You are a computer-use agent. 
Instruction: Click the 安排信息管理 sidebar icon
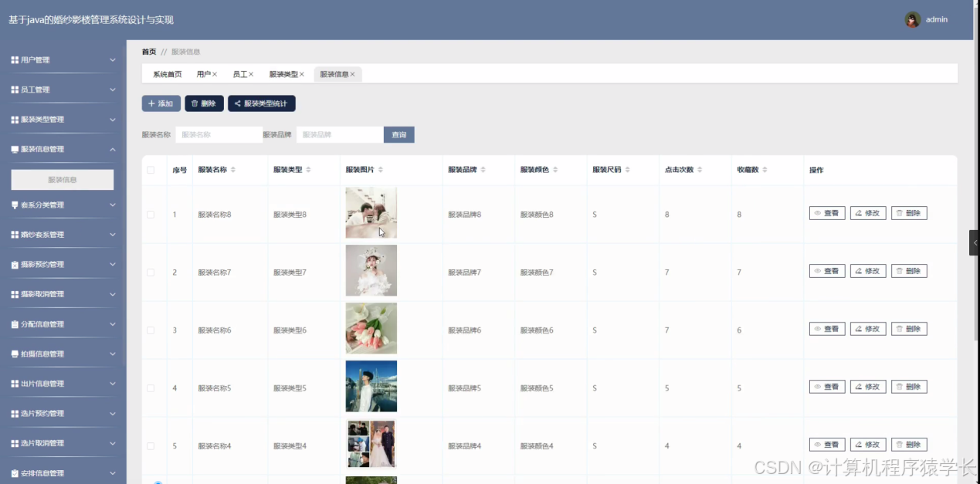(15, 473)
